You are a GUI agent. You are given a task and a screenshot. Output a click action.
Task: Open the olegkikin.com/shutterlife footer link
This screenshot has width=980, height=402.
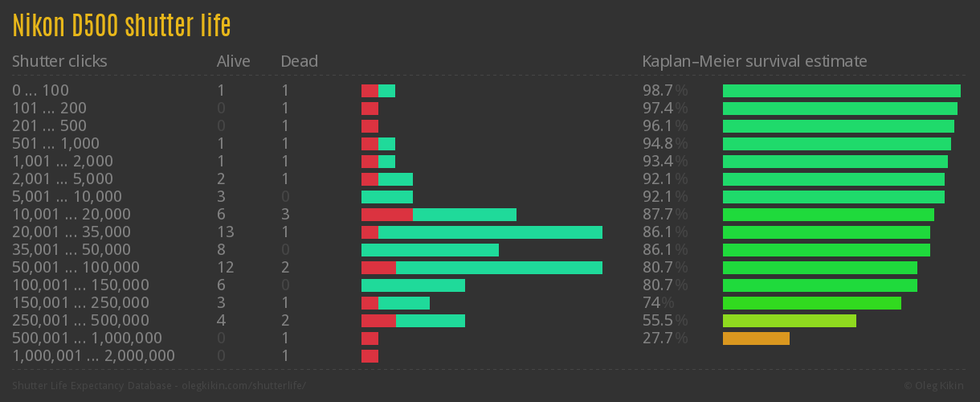point(239,386)
